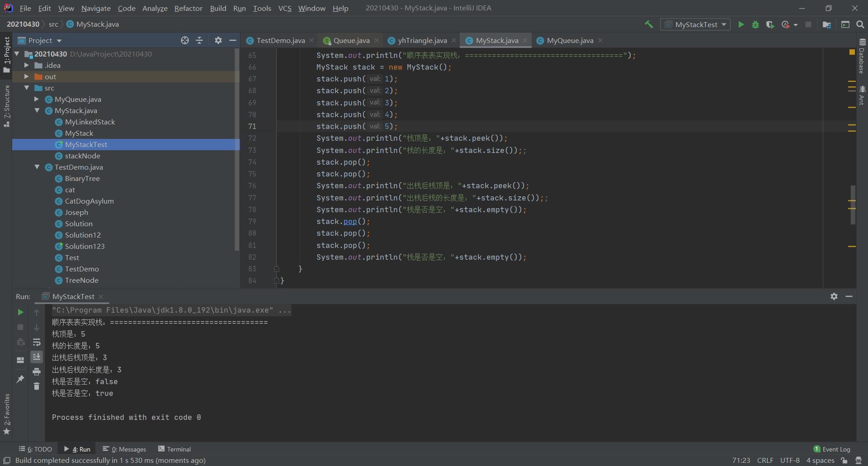Collapse the 20210430 root folder
868x466 pixels.
click(x=17, y=54)
